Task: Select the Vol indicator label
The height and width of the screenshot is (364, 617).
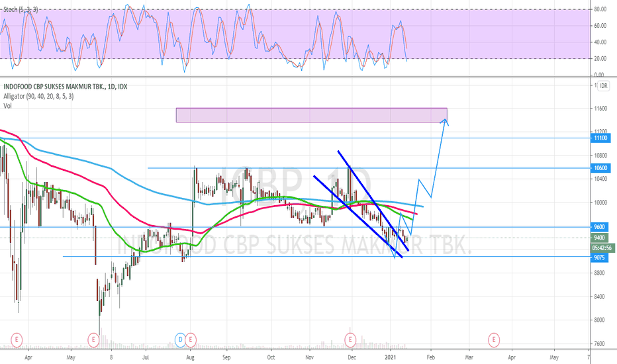Action: tap(7, 106)
